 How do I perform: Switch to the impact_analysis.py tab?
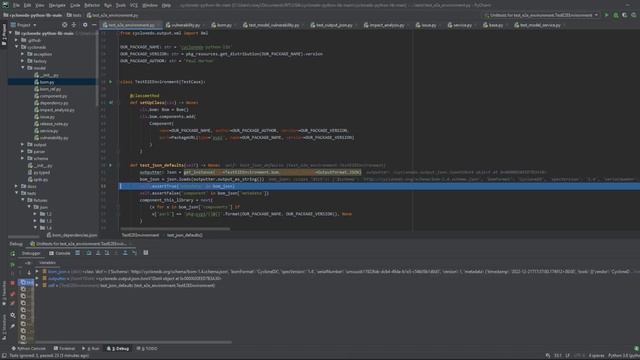click(x=386, y=25)
